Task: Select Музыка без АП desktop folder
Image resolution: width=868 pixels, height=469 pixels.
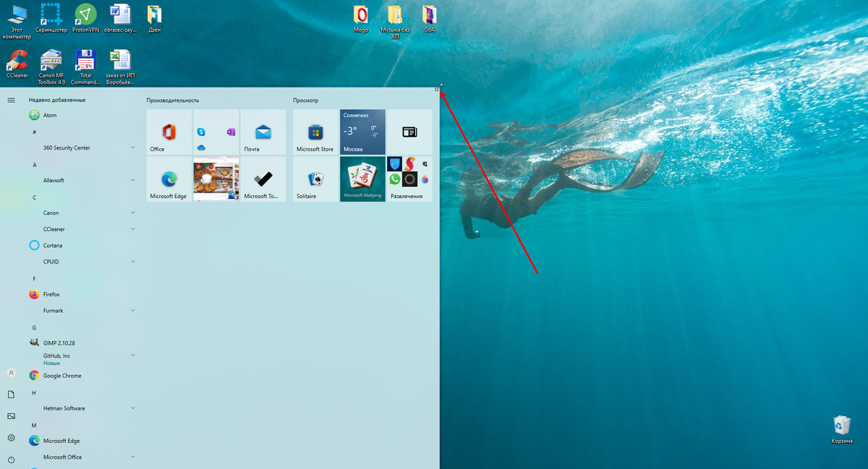Action: pos(395,21)
